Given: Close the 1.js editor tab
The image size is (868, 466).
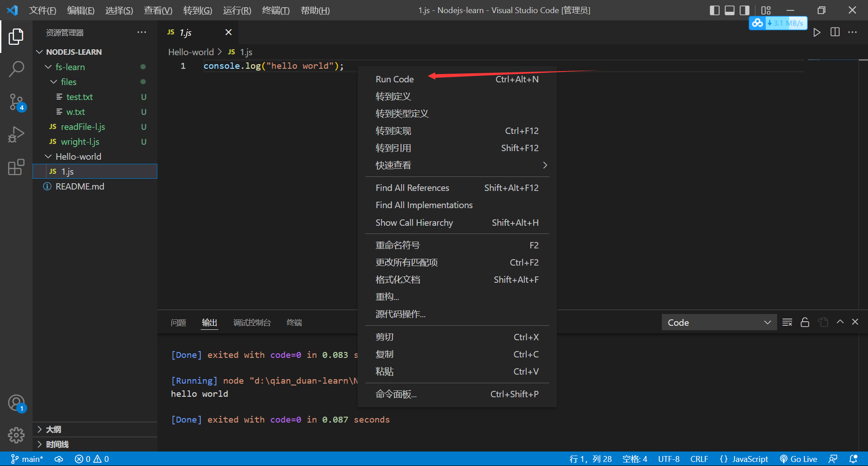Looking at the screenshot, I should pos(228,32).
